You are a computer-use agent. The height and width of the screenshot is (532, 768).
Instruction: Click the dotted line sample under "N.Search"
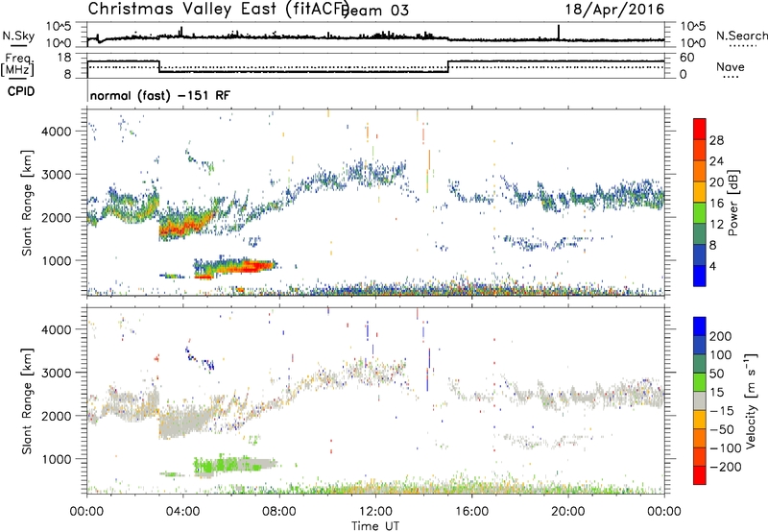point(743,46)
